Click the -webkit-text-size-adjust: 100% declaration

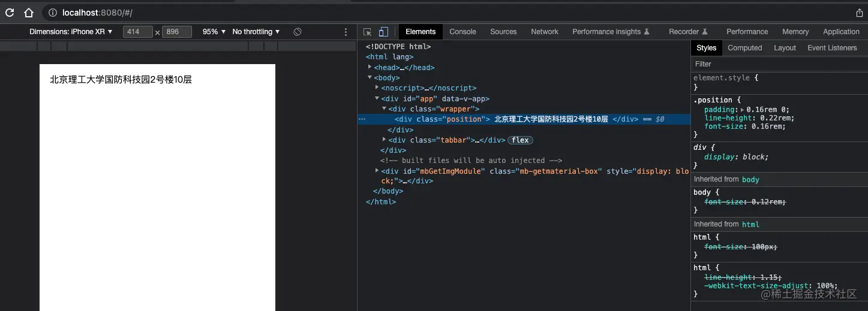[771, 286]
